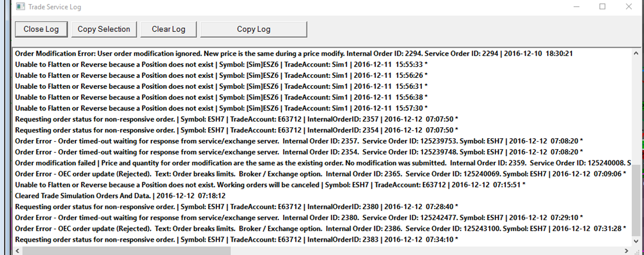Click the vertical scrollbar up arrow
Image resolution: width=644 pixels, height=255 pixels.
pyautogui.click(x=637, y=53)
